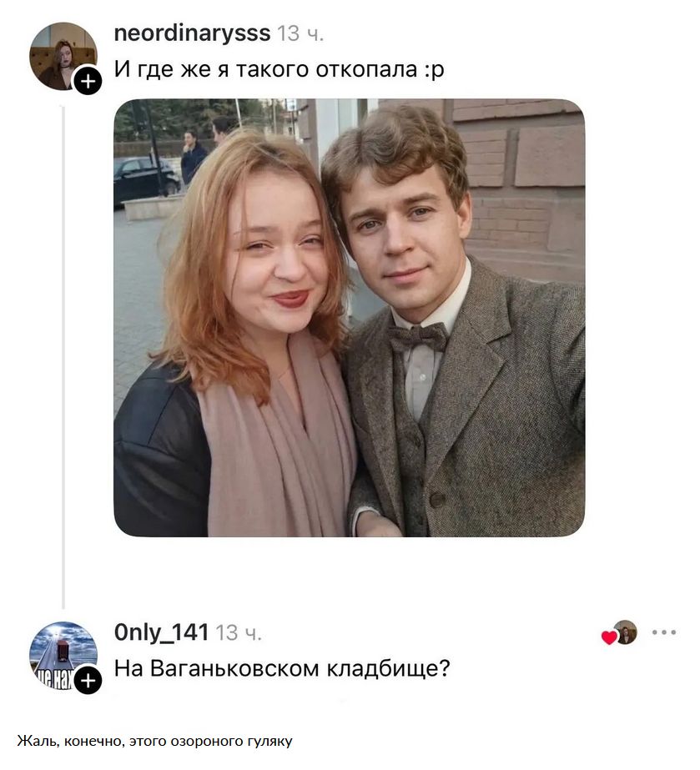This screenshot has height=770, width=700.
Task: Click the text "И где же я такого откопала"
Action: (266, 69)
